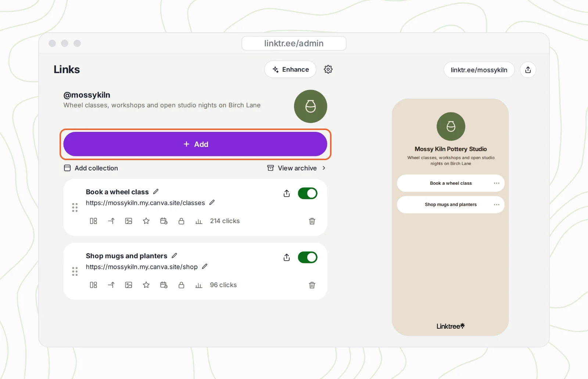
Task: Click the preview 'Book a wheel class' button
Action: click(x=451, y=183)
